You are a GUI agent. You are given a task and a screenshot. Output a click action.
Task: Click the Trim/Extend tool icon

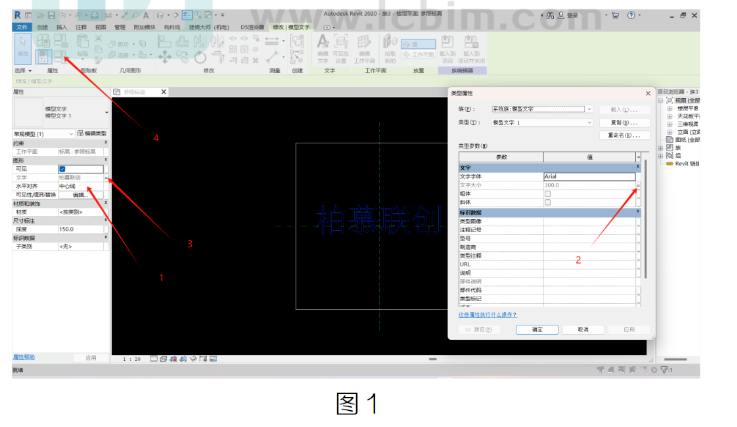pos(218,57)
